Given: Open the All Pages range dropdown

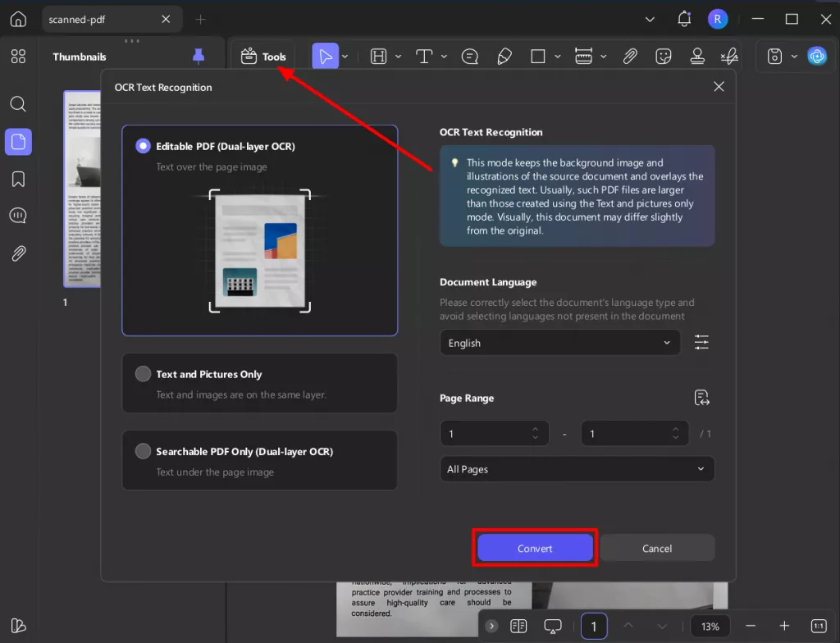Looking at the screenshot, I should click(x=577, y=469).
